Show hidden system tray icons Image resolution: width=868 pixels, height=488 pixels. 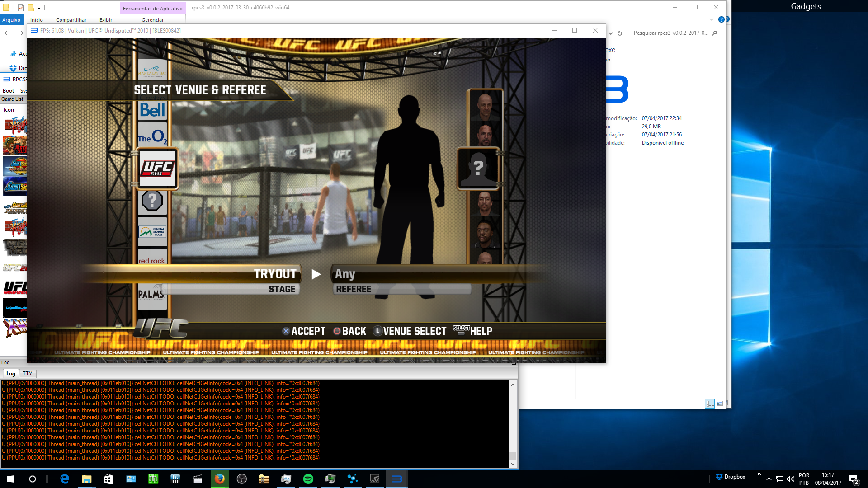(769, 479)
